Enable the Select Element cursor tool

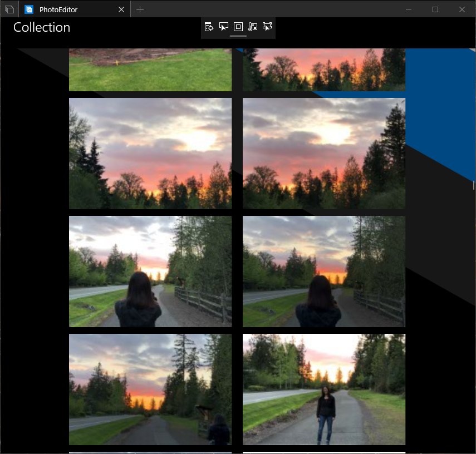point(223,27)
